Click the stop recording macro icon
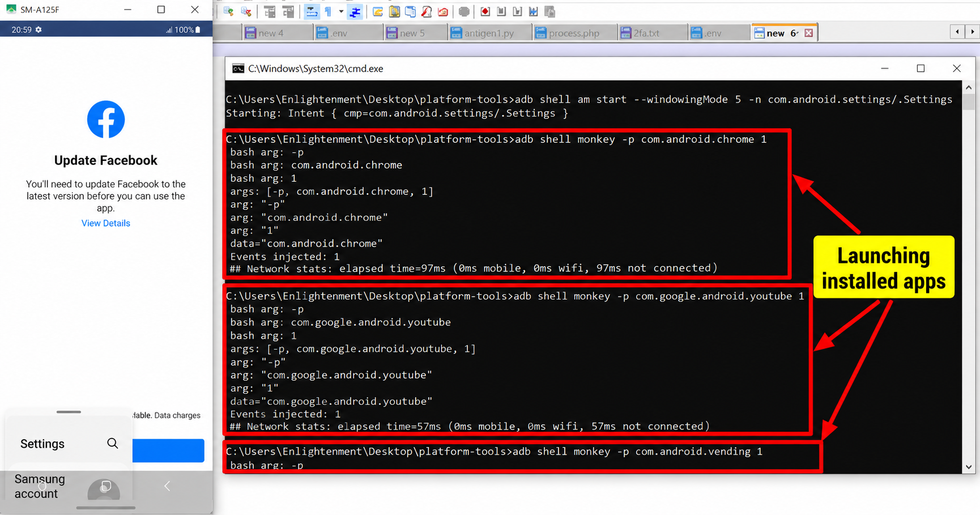 (x=501, y=12)
